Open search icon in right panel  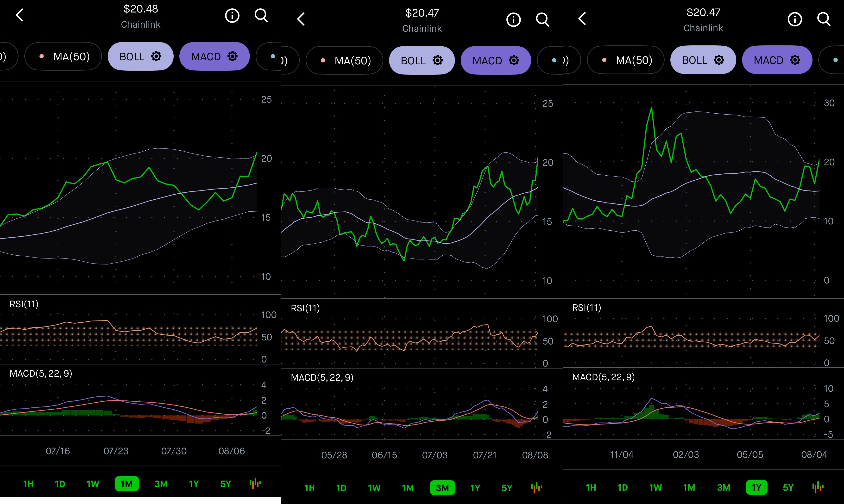point(824,19)
